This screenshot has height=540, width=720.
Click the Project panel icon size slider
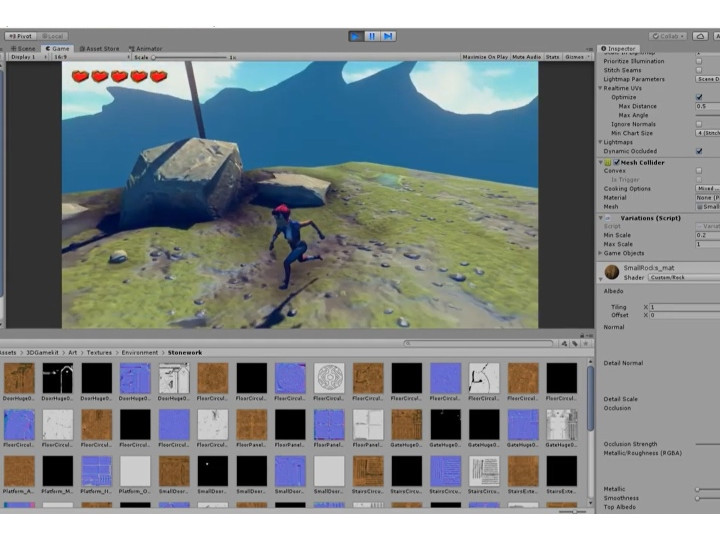tap(574, 511)
